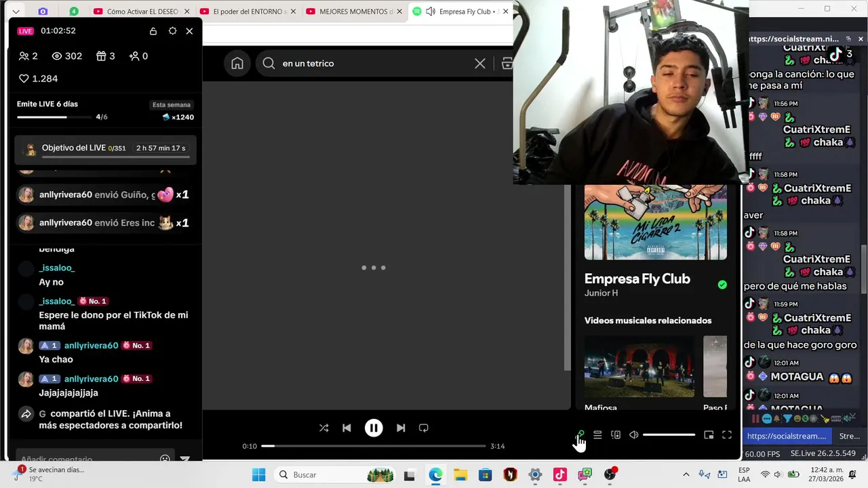Open the Mafiosa related video thumbnail
Viewport: 868px width, 488px height.
pos(639,366)
